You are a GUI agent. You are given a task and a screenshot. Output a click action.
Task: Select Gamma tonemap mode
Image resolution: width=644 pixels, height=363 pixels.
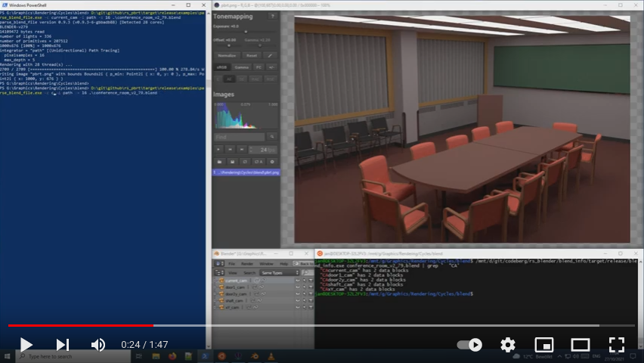(x=242, y=67)
